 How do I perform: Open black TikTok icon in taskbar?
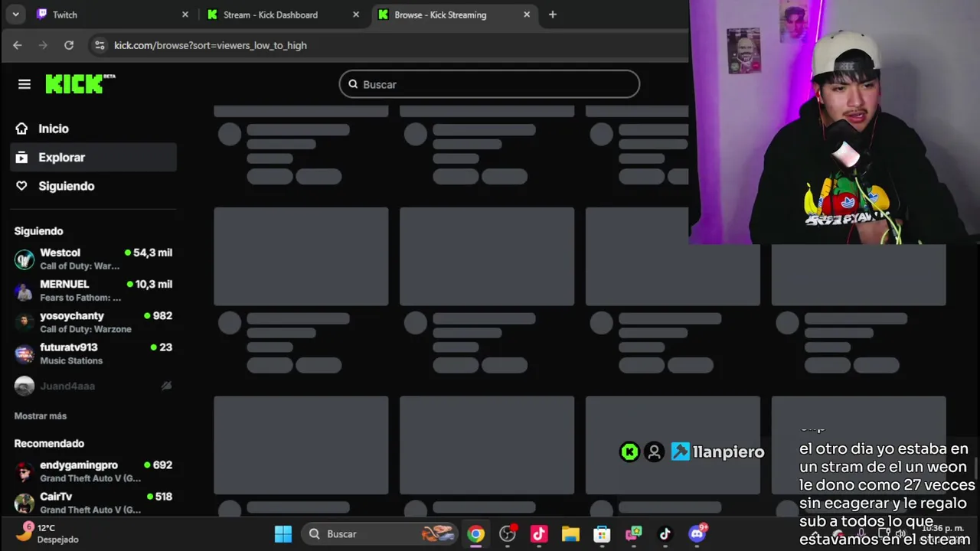[665, 534]
